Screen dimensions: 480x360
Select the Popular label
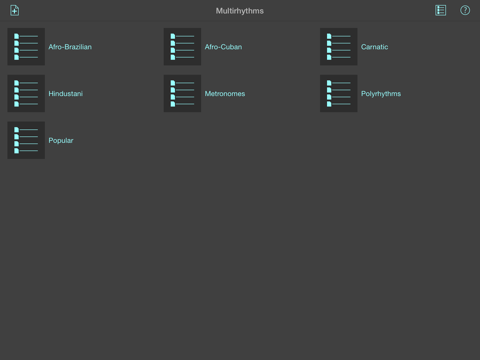tap(61, 140)
